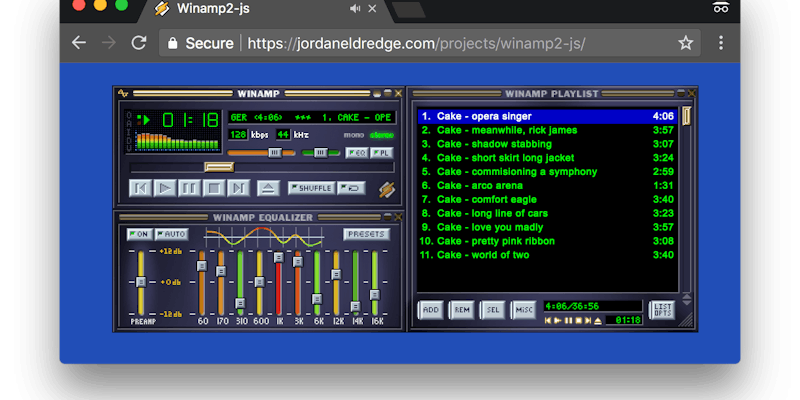Click the equalizer curve graph display
Viewport: 800px width, 400px height.
[264, 237]
